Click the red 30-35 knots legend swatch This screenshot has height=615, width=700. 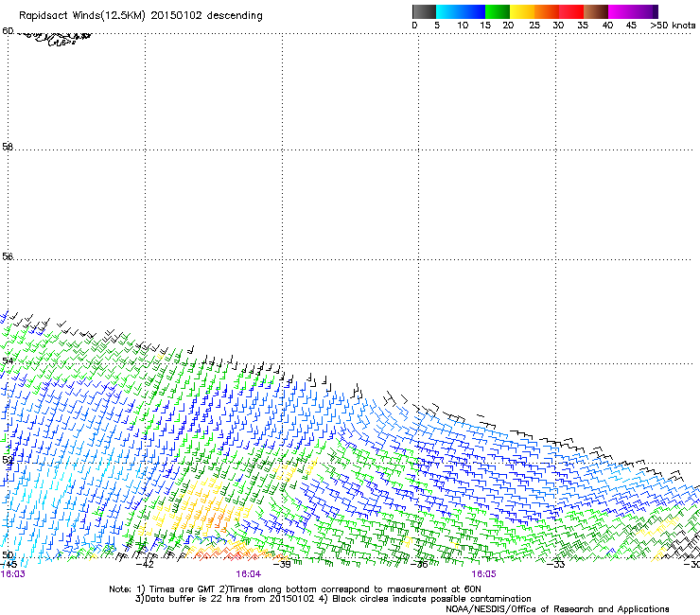point(571,11)
